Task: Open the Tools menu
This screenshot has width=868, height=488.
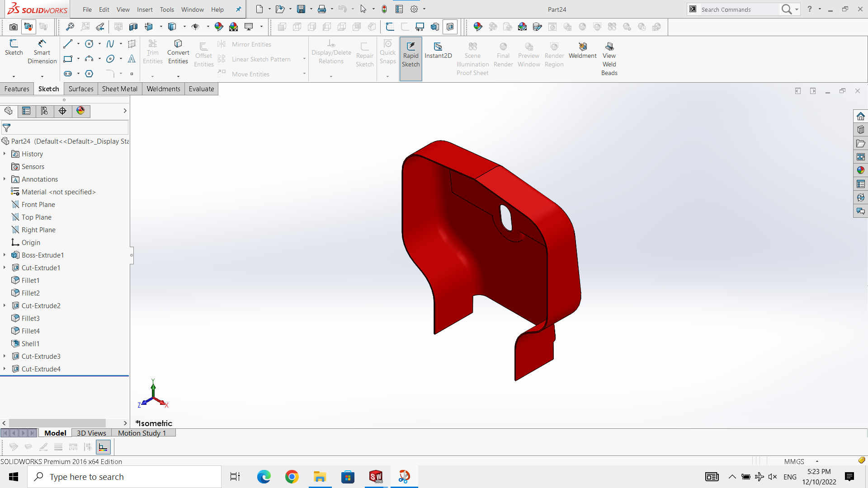Action: tap(167, 9)
